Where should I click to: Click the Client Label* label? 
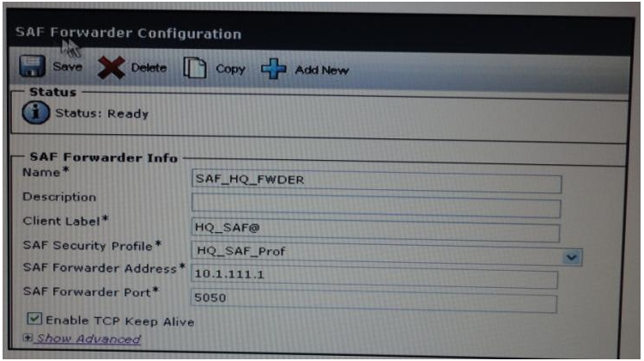(66, 221)
